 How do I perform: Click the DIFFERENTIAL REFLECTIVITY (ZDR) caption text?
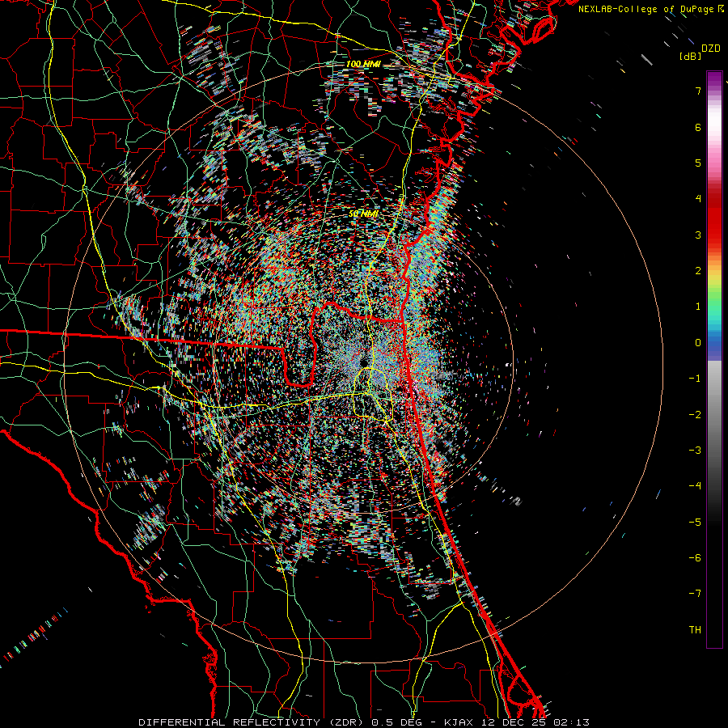coord(252,722)
